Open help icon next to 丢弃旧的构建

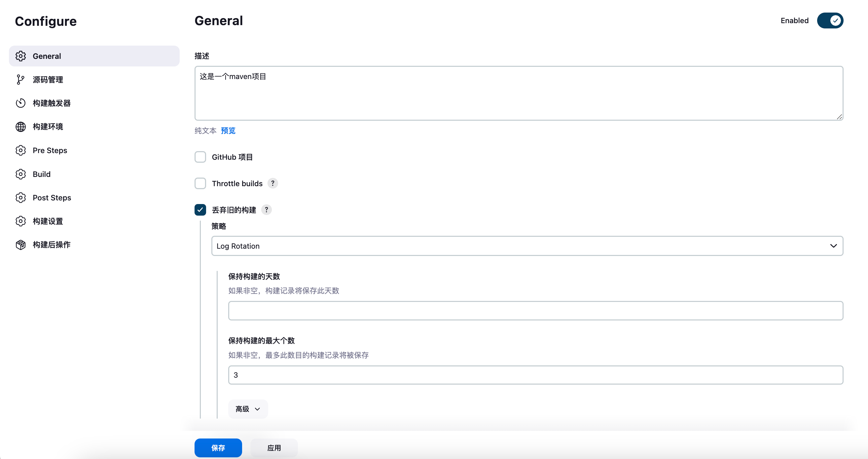(266, 210)
